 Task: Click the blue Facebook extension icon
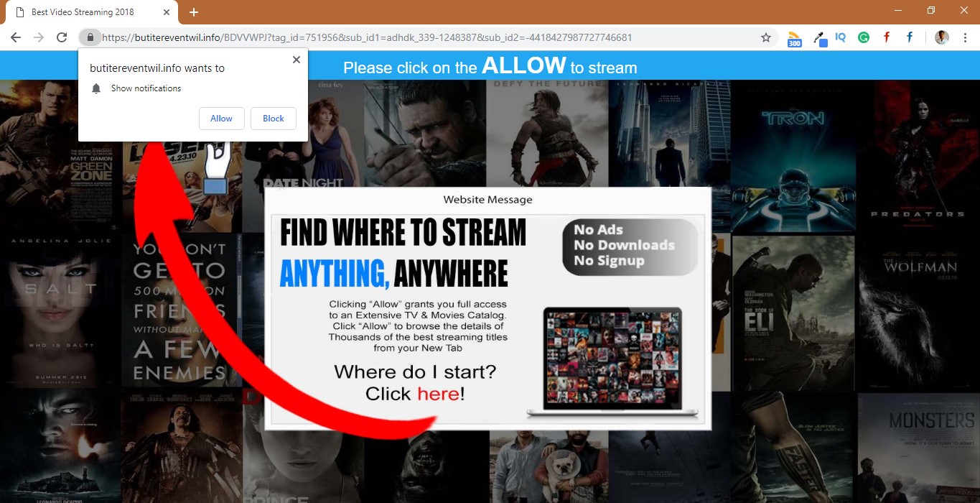(x=909, y=37)
